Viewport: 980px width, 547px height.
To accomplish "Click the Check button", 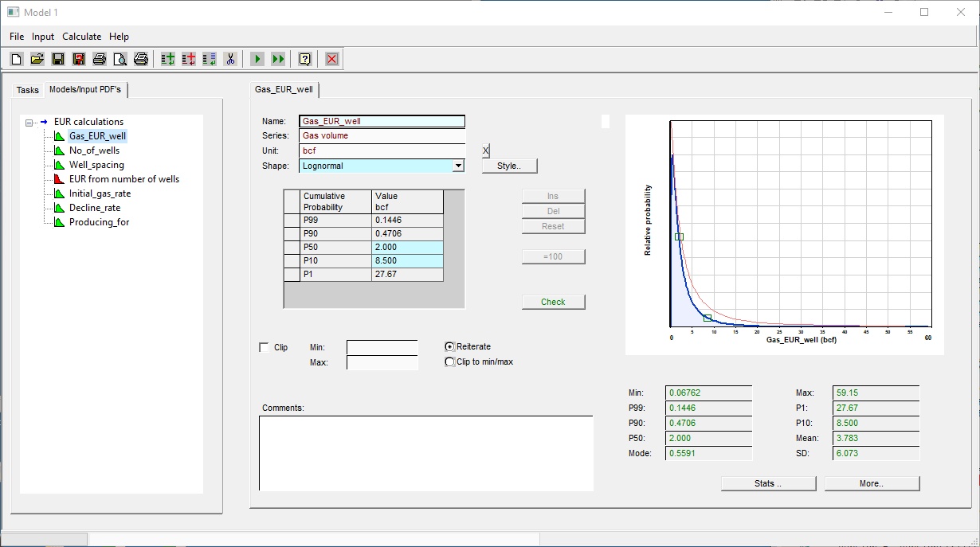I will [x=553, y=302].
